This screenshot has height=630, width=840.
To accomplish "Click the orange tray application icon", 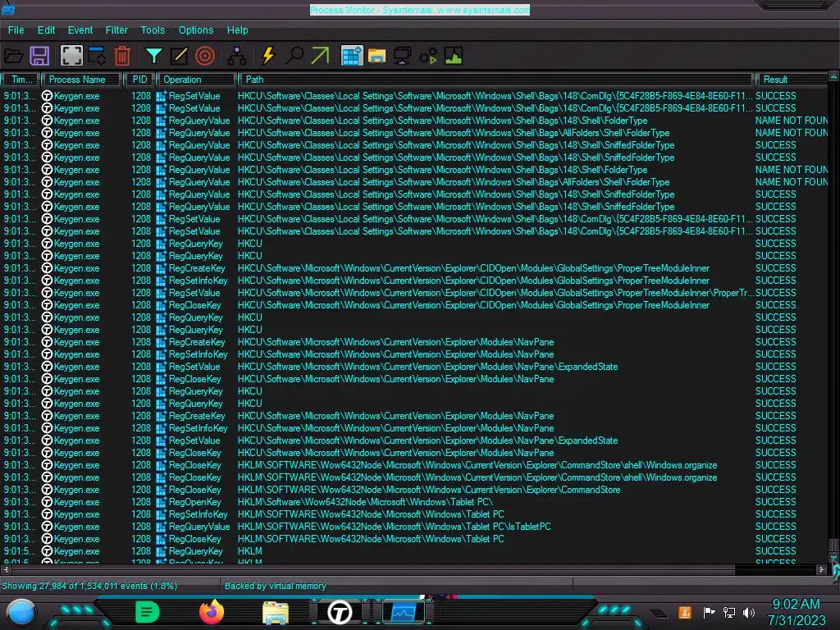I will (685, 612).
